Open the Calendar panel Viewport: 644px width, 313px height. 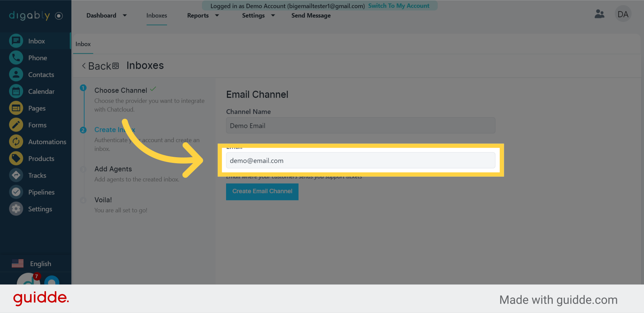click(41, 91)
